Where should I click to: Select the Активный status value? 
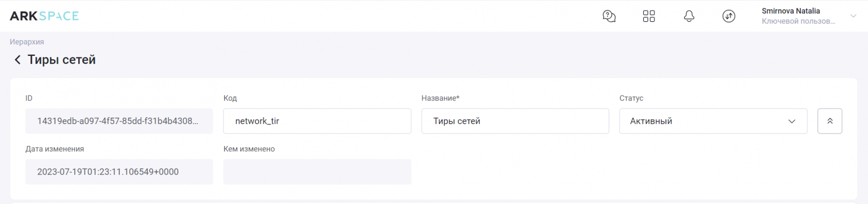[x=651, y=121]
